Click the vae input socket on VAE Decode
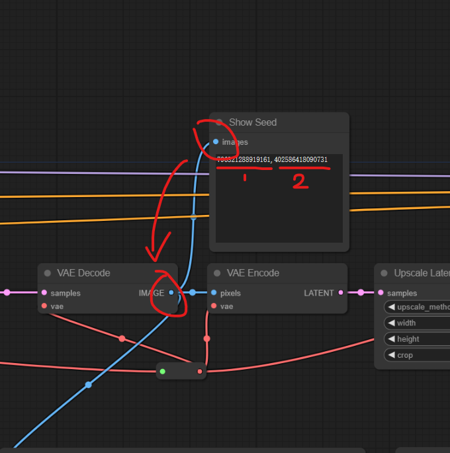 pyautogui.click(x=44, y=306)
